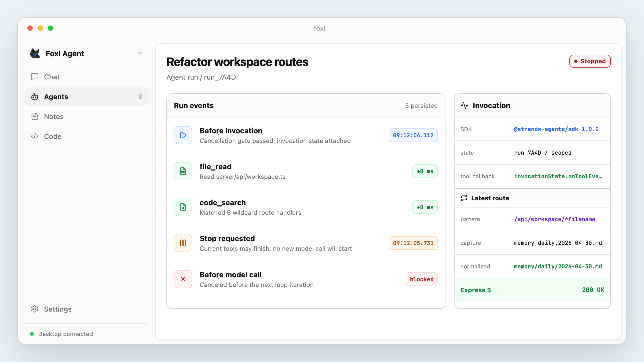Click the Stop requested pause icon
644x362 pixels.
(x=183, y=243)
